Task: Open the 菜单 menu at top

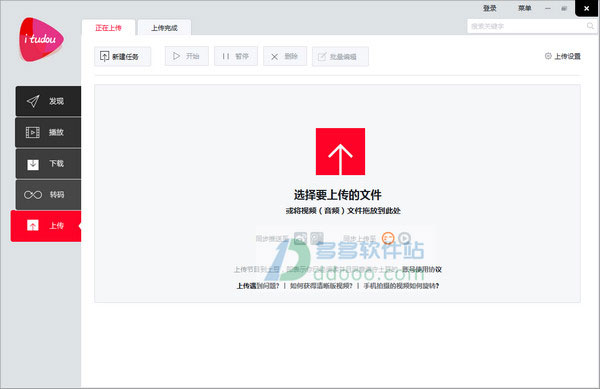Action: point(525,8)
